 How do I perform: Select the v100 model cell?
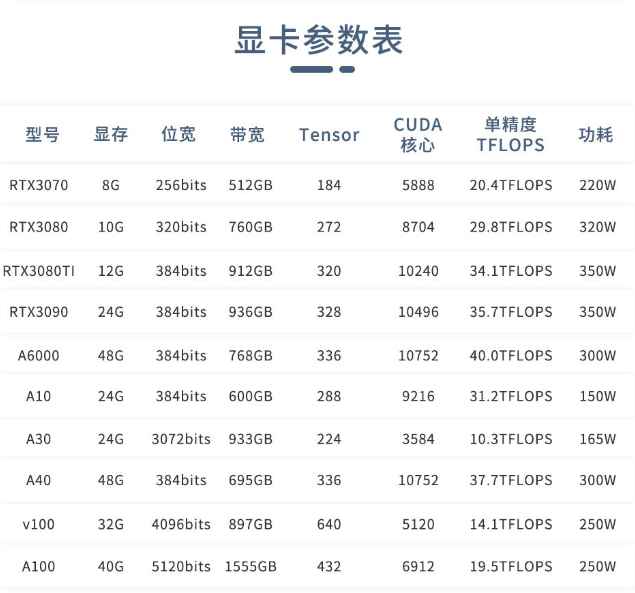coord(39,524)
